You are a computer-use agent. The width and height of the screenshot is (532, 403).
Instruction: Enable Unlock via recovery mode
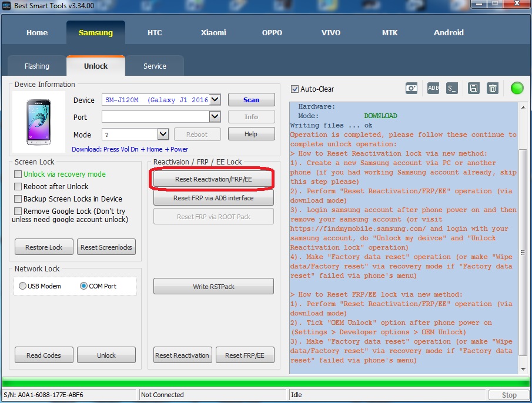[x=18, y=174]
